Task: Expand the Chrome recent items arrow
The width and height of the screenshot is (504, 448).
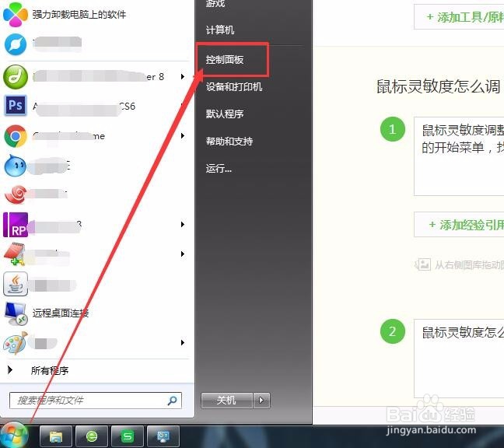Action: click(183, 135)
